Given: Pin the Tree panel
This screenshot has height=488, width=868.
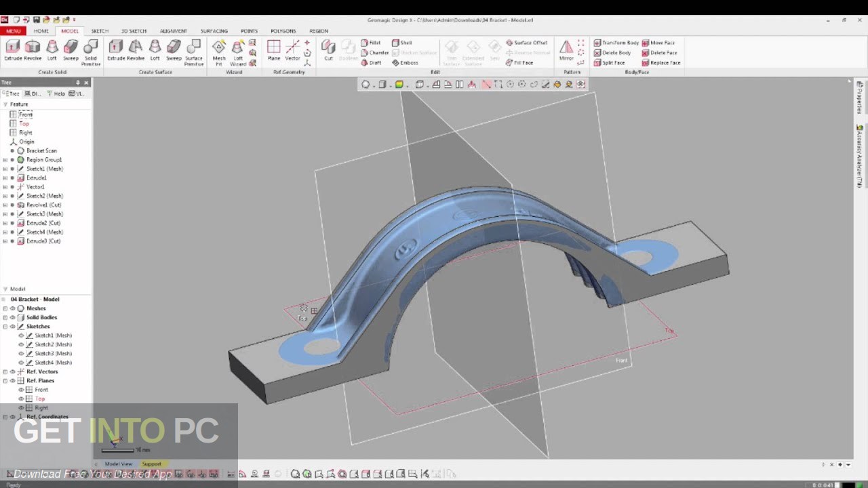Looking at the screenshot, I should 78,83.
